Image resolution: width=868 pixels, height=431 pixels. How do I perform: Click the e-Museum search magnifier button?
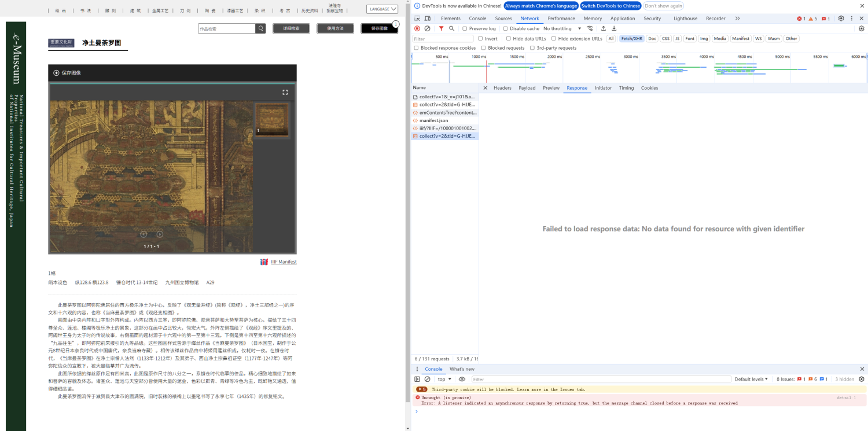(x=261, y=28)
